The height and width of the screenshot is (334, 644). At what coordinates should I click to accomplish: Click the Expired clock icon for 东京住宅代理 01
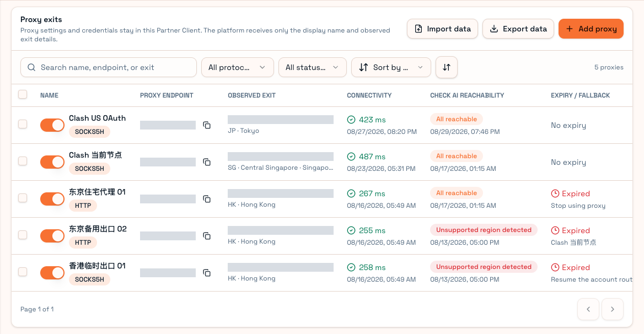[555, 193]
